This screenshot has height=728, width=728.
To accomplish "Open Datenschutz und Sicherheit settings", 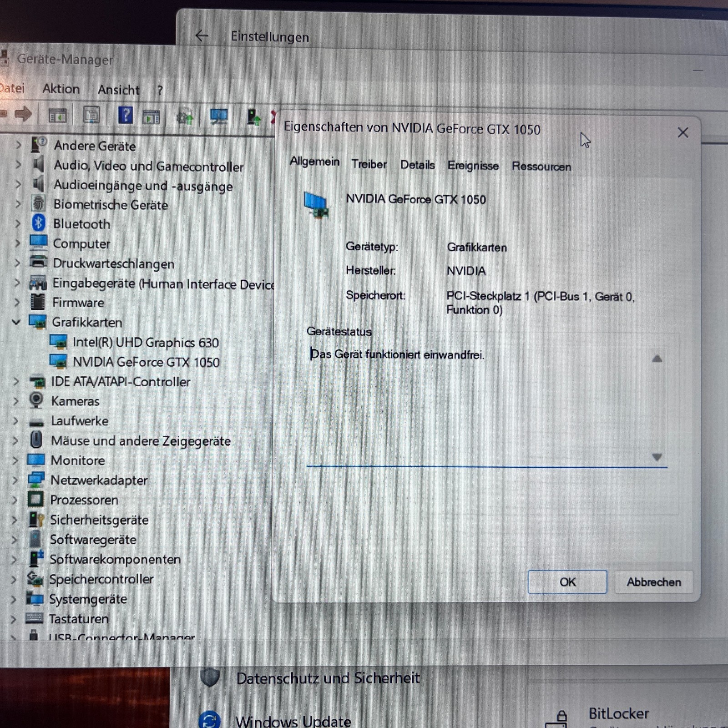I will click(x=328, y=678).
